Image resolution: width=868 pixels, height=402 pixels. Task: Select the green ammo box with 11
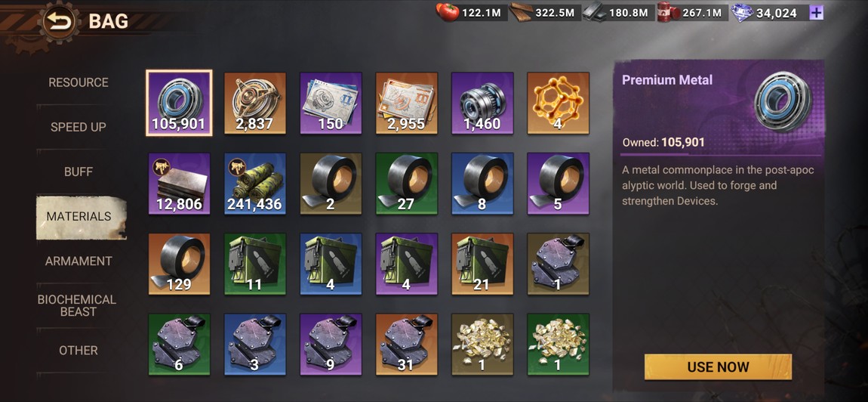click(254, 264)
